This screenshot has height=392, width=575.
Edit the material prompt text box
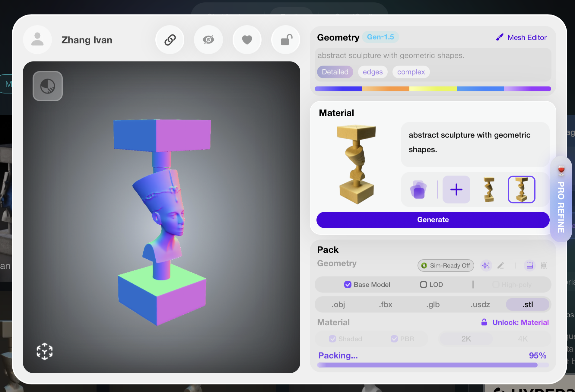475,144
